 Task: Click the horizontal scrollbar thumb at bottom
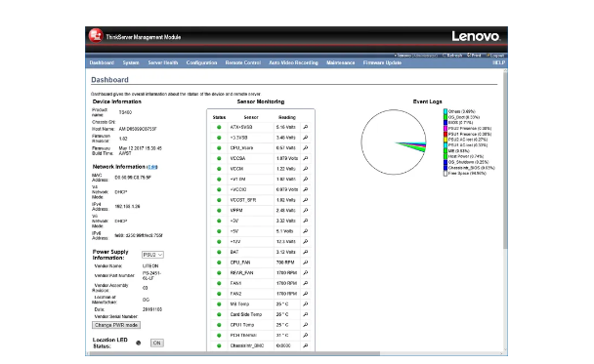234,353
